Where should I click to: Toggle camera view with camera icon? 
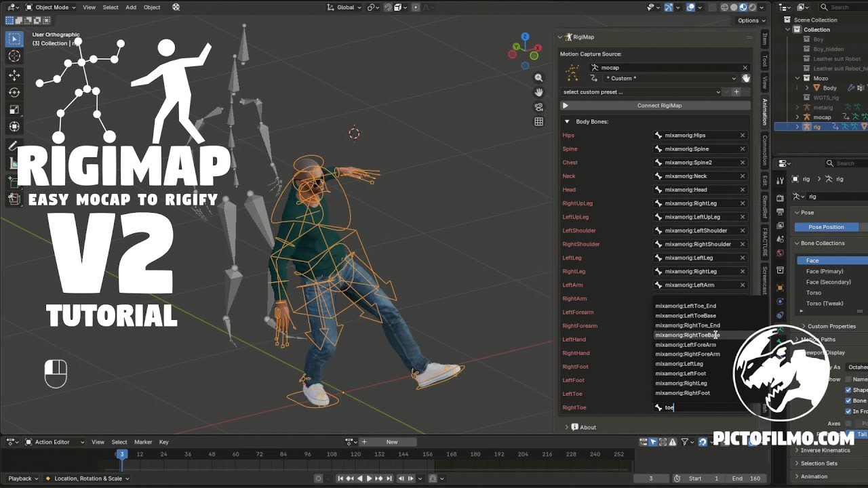point(538,107)
